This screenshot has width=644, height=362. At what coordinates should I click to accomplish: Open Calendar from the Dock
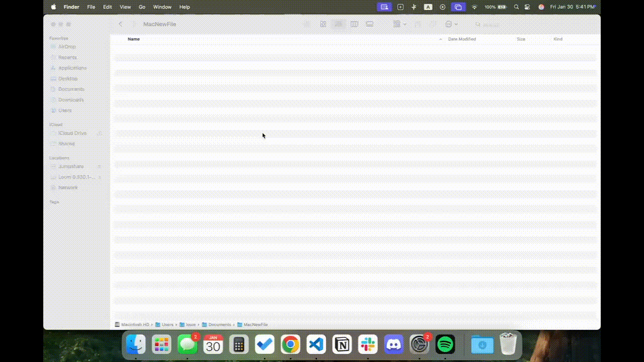[x=213, y=344]
